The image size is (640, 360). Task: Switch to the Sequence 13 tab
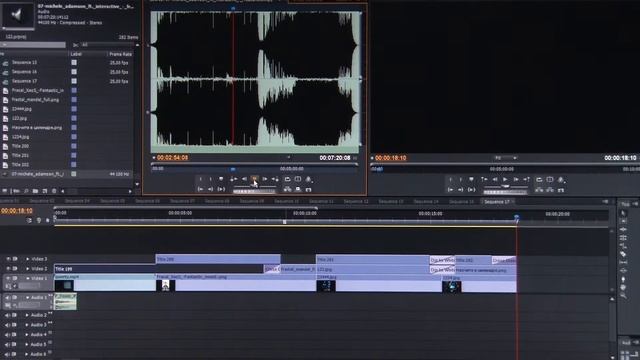coord(391,202)
